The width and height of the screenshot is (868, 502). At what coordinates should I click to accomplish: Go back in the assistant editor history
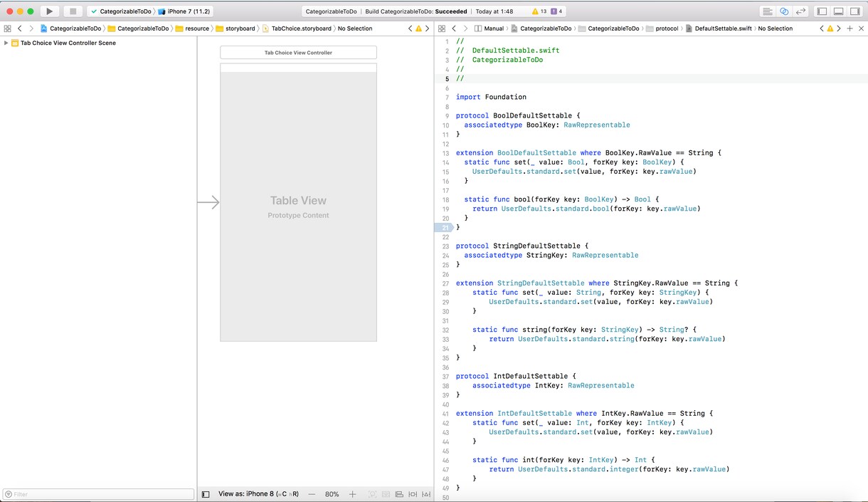coord(454,28)
